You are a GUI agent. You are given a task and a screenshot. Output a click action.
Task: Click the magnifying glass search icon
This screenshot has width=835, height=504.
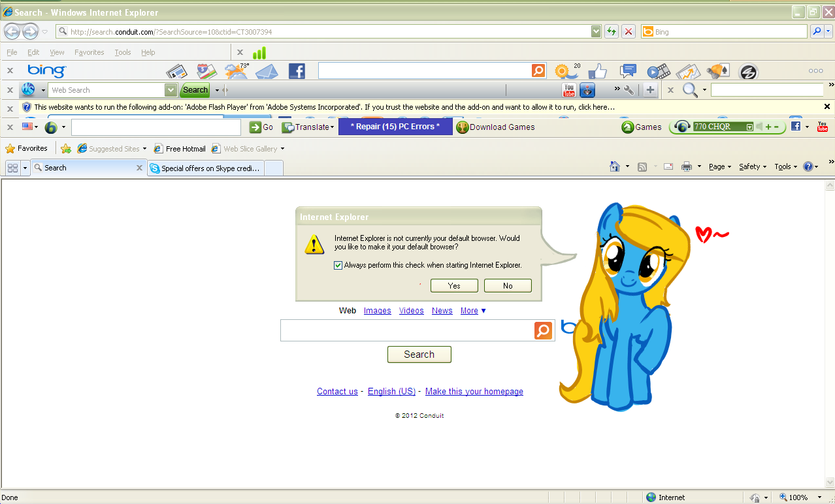click(691, 90)
